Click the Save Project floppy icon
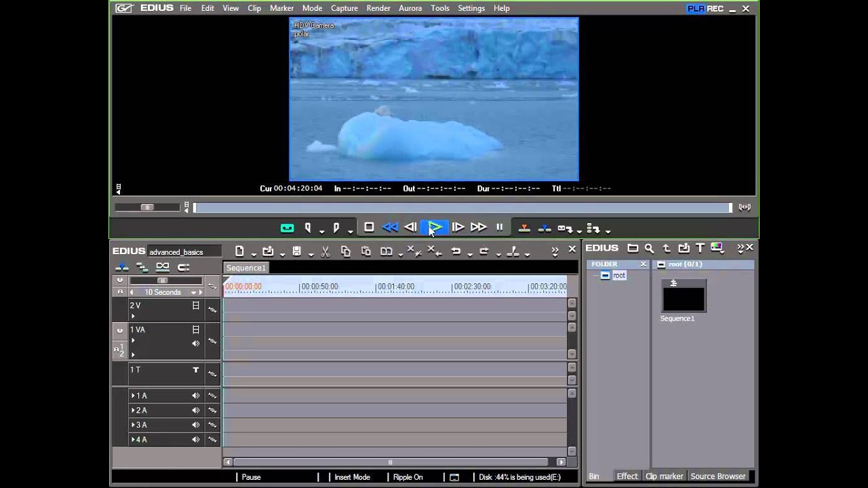Viewport: 868px width, 488px height. pyautogui.click(x=296, y=251)
